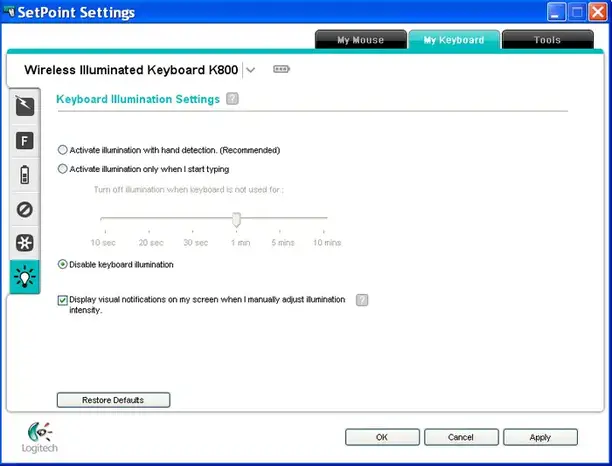612x466 pixels.
Task: Click the 5 mins slider label
Action: coord(283,242)
